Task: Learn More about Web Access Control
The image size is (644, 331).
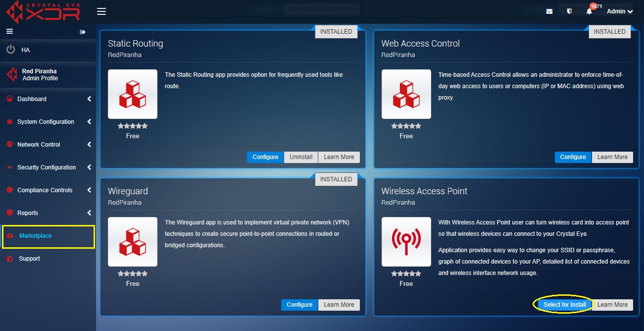Action: (612, 157)
